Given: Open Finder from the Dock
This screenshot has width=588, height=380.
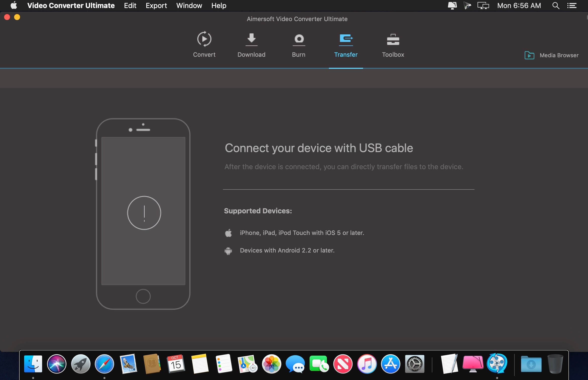Looking at the screenshot, I should click(34, 363).
